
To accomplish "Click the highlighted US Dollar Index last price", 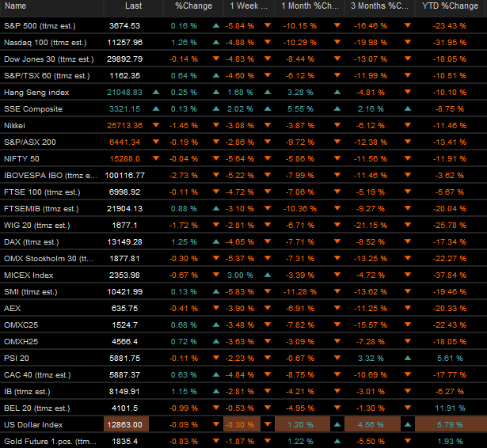I will (127, 425).
